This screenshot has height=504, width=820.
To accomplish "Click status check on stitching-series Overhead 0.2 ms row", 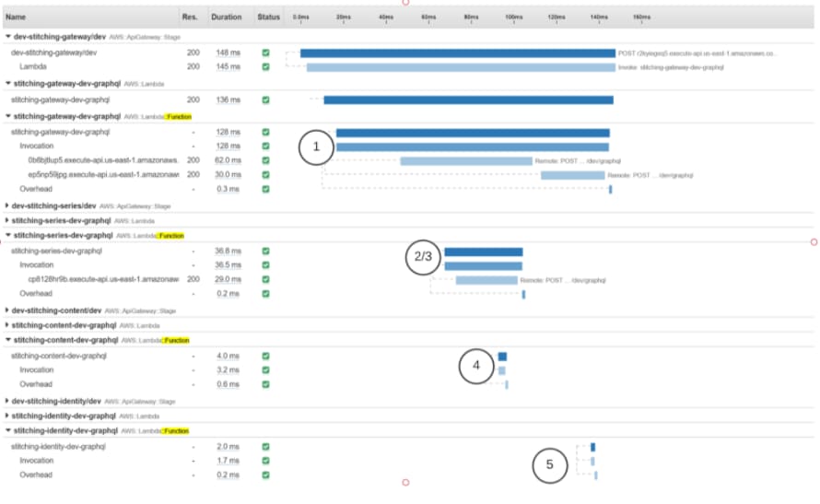I will (265, 294).
